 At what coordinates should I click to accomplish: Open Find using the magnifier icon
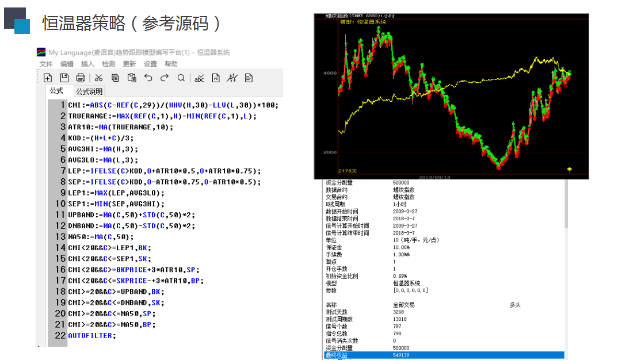click(181, 78)
